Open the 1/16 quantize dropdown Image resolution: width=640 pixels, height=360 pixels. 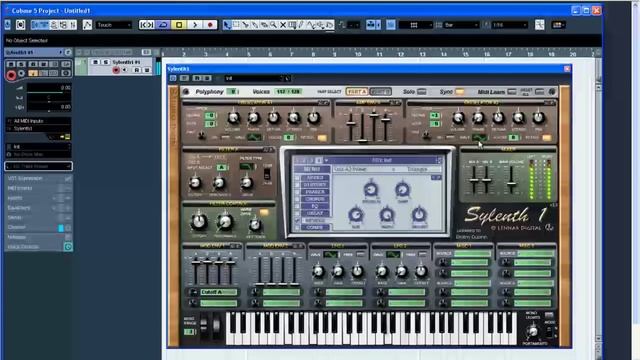point(510,25)
